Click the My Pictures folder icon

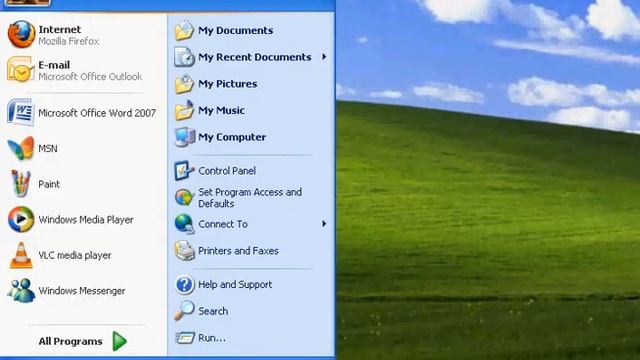click(x=184, y=84)
